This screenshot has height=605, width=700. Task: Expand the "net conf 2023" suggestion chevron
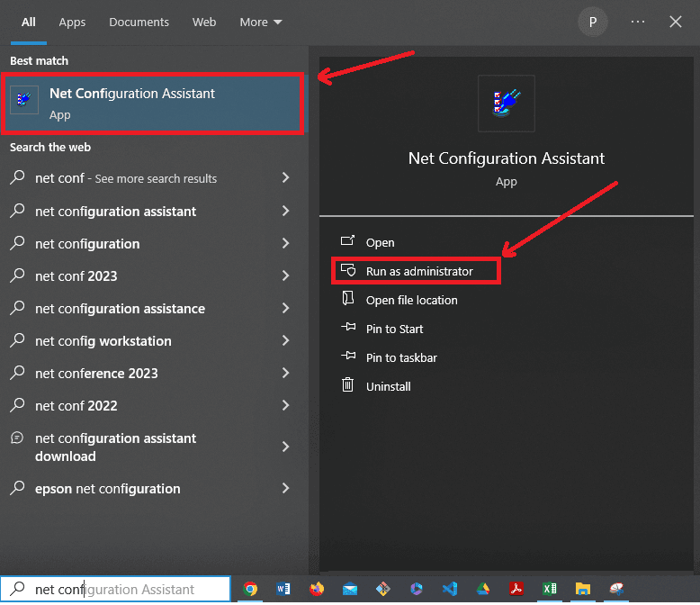pos(285,276)
